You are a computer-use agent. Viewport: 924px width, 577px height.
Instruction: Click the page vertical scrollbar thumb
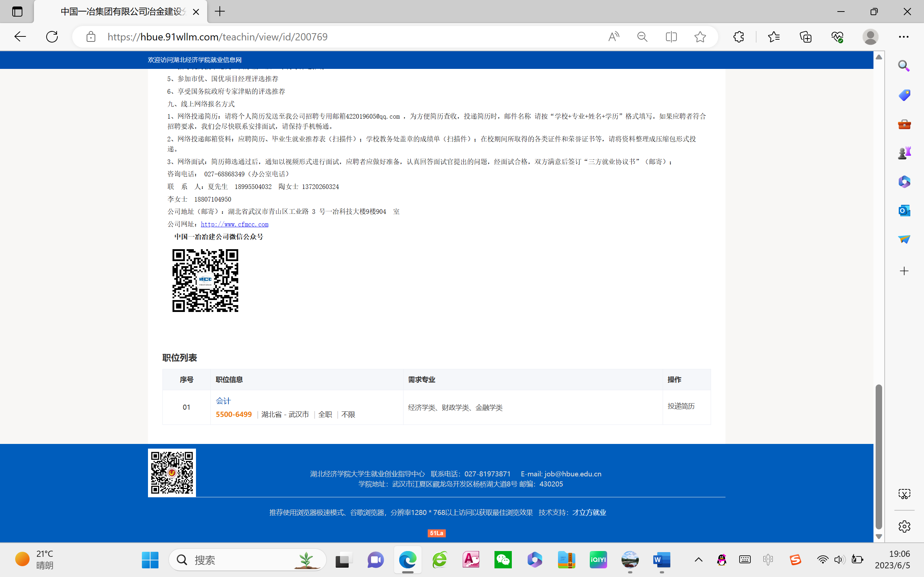[x=879, y=456]
